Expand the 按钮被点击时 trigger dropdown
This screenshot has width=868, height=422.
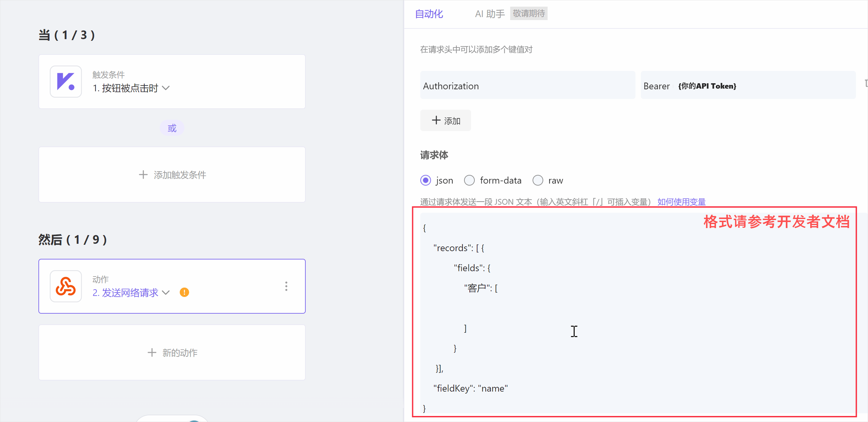pos(166,88)
